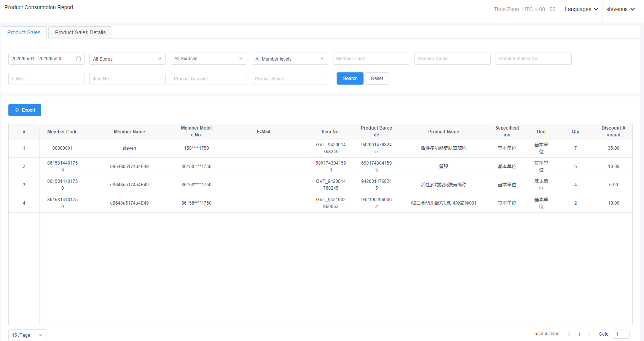Click the calendar icon in date range field

(x=78, y=59)
